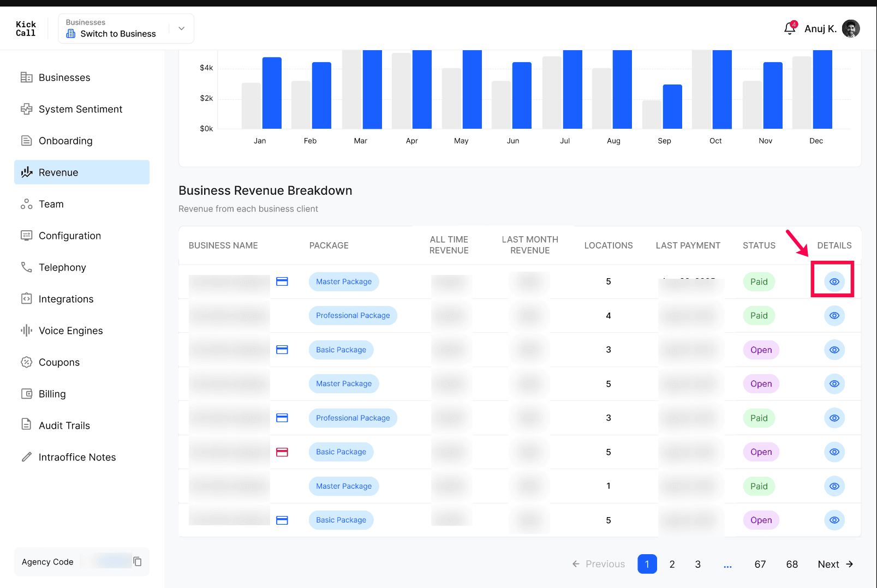Click the pagination ellipsis to show more pages
The width and height of the screenshot is (877, 588).
tap(727, 565)
